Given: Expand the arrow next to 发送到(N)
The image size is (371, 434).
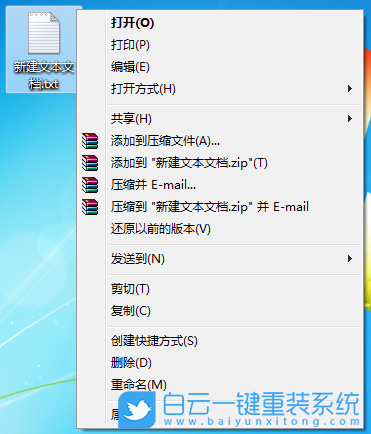Looking at the screenshot, I should [350, 259].
